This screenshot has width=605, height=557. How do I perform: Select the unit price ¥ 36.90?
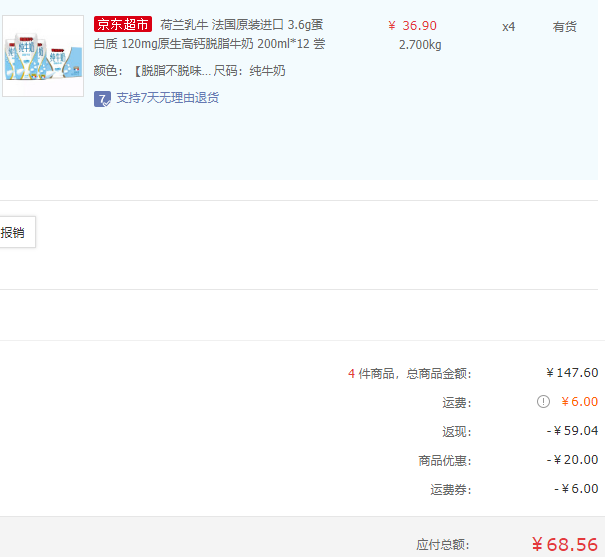click(412, 26)
